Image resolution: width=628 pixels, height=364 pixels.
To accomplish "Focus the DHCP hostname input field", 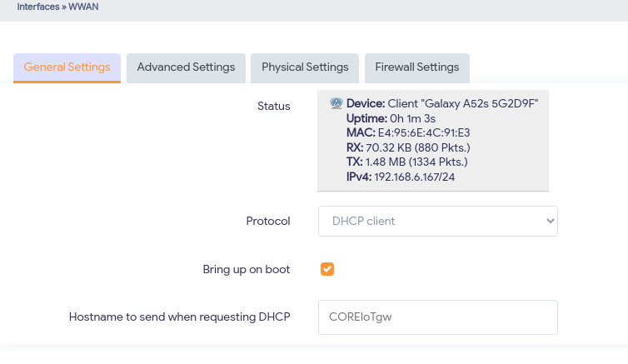I will tap(437, 317).
